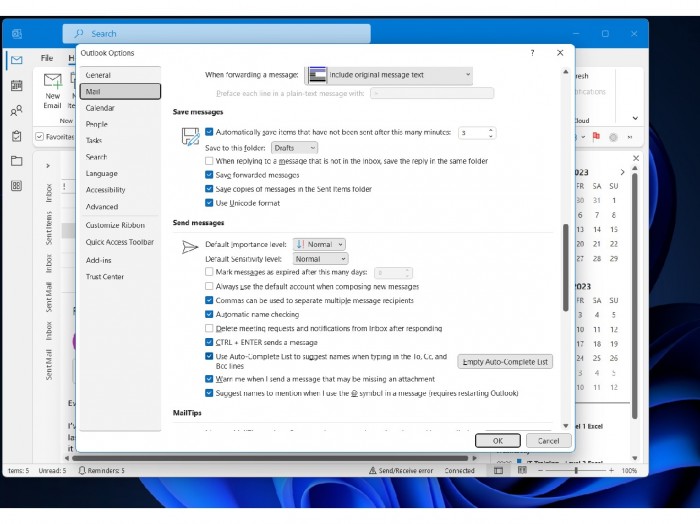
Task: Open the Mail module in left navigation bar
Action: pyautogui.click(x=16, y=60)
